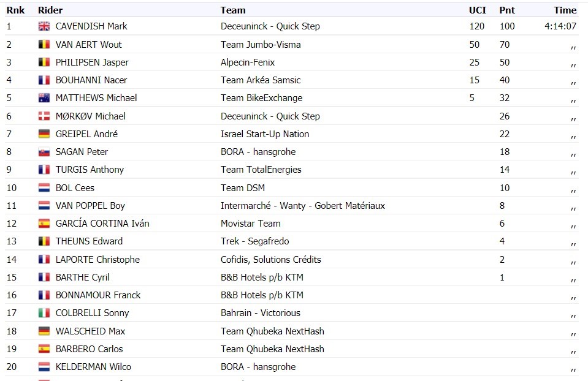
Task: Sort by the UCI column header
Action: 478,10
